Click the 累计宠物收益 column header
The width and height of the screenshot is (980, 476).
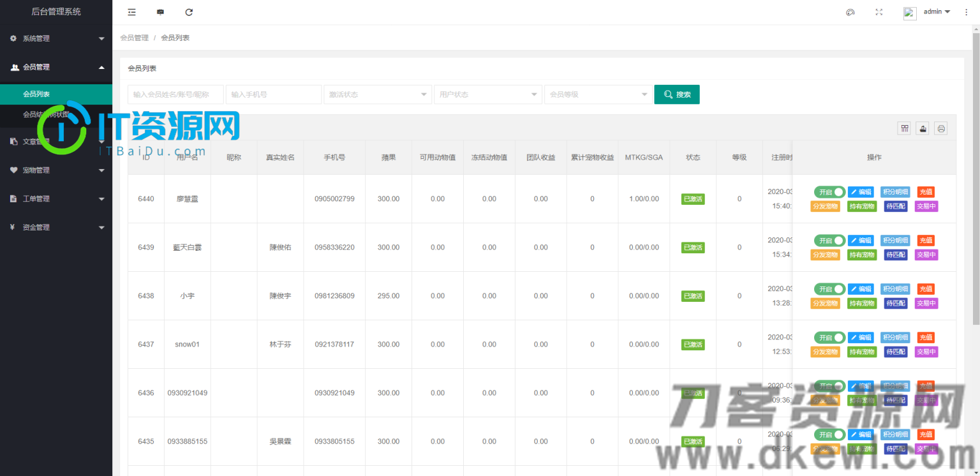pos(592,158)
